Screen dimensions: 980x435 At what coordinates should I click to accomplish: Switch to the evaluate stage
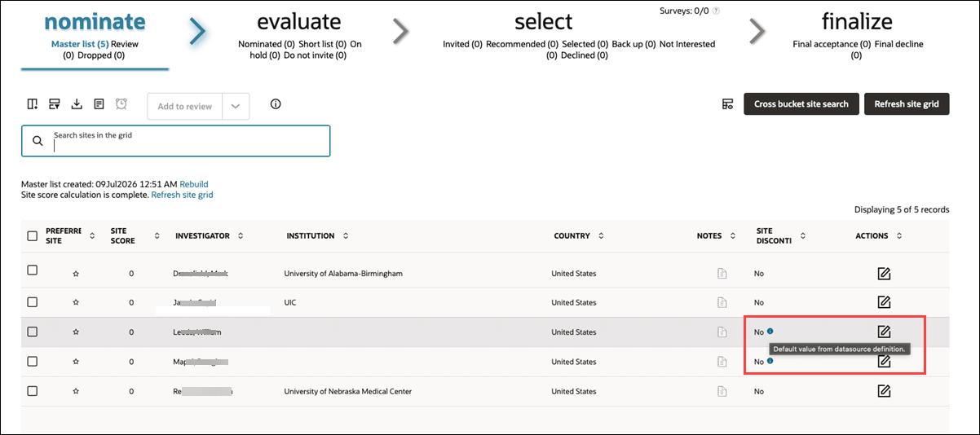pyautogui.click(x=299, y=21)
